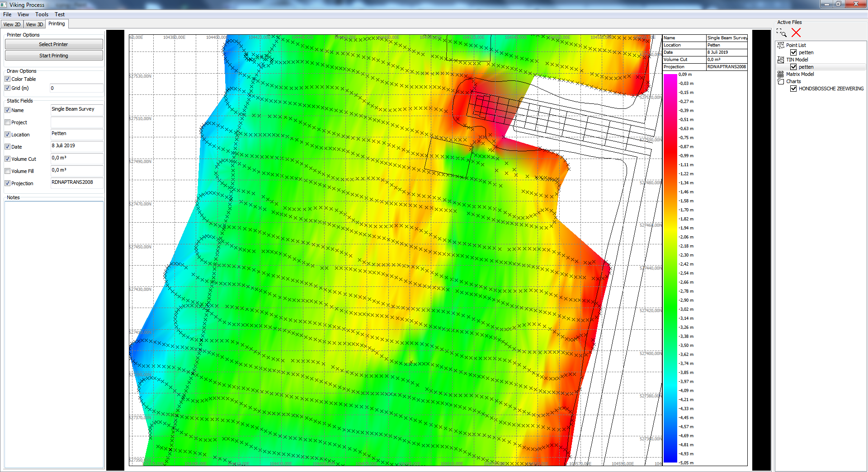Click the Grid (m) value field

[x=76, y=88]
